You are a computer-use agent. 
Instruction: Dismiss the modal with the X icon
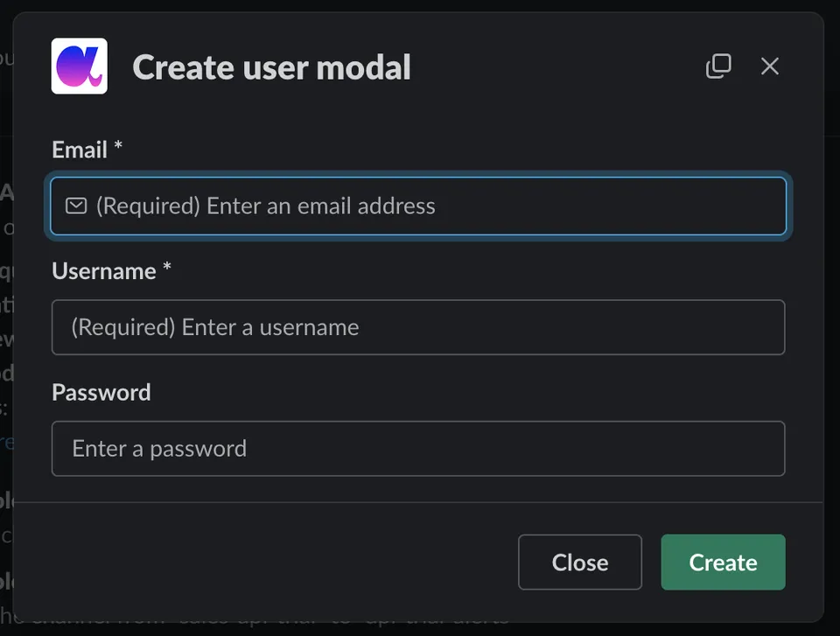[x=770, y=66]
